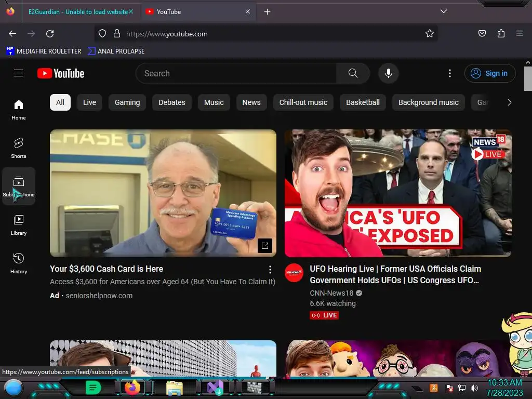Open 'Your $3,600 Cash Card is Here' title
The image size is (532, 399).
[x=107, y=269]
